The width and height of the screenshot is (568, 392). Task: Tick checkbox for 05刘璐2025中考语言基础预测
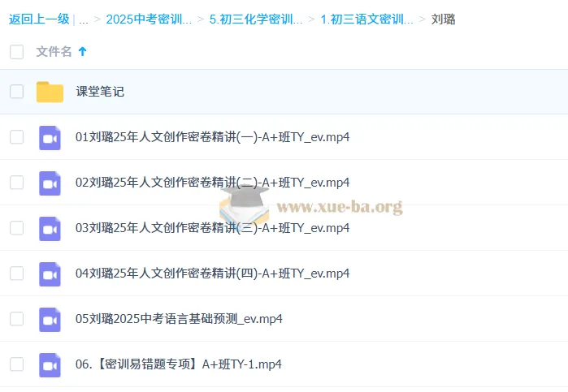click(x=16, y=319)
